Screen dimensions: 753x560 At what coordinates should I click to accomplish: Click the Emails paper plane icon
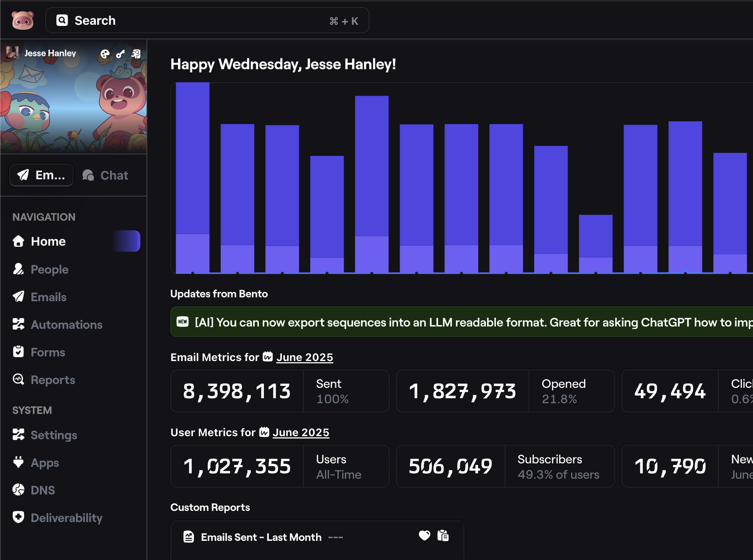click(x=18, y=296)
